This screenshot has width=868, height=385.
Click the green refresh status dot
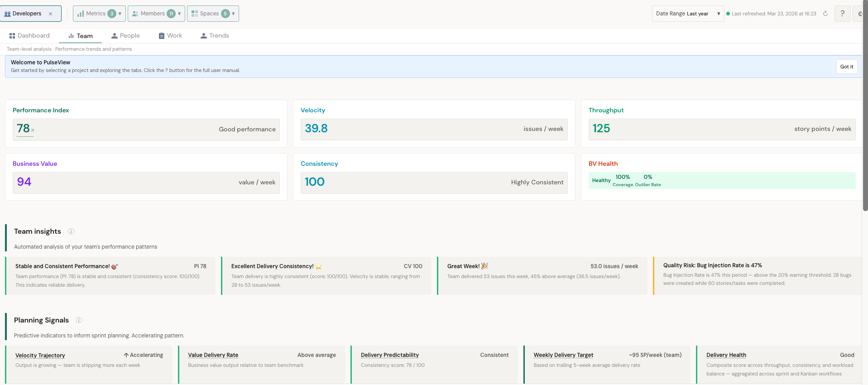tap(728, 14)
